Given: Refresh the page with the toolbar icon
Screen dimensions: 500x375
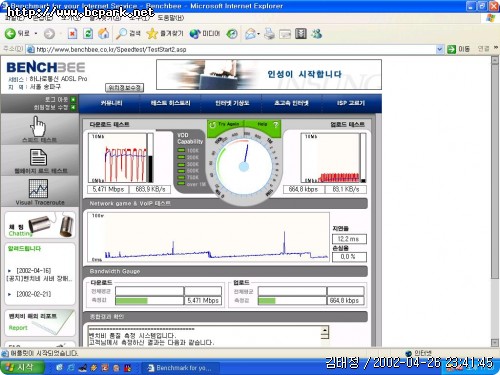Looking at the screenshot, I should click(88, 33).
